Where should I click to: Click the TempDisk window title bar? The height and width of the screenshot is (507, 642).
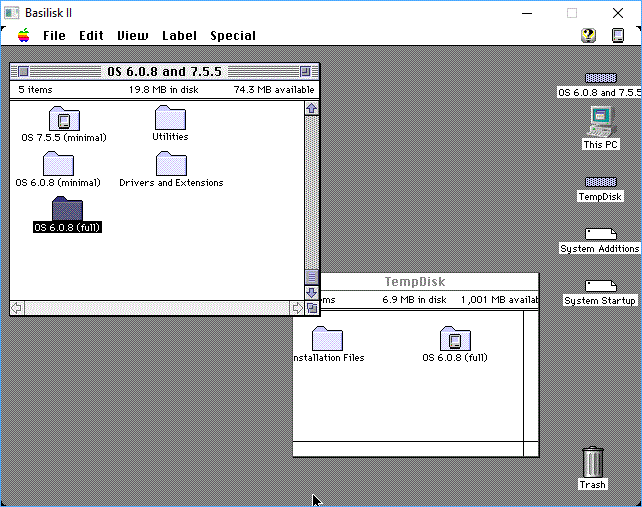(x=429, y=282)
